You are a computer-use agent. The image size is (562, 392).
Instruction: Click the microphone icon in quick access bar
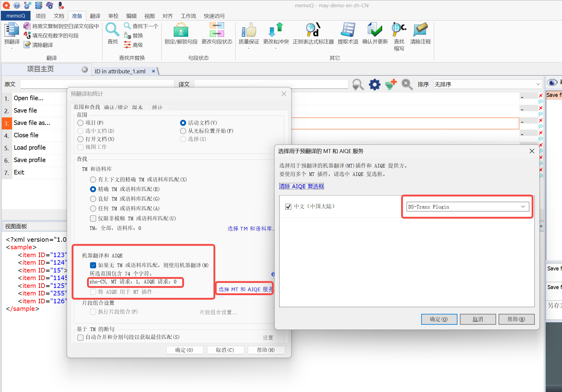pos(61,5)
